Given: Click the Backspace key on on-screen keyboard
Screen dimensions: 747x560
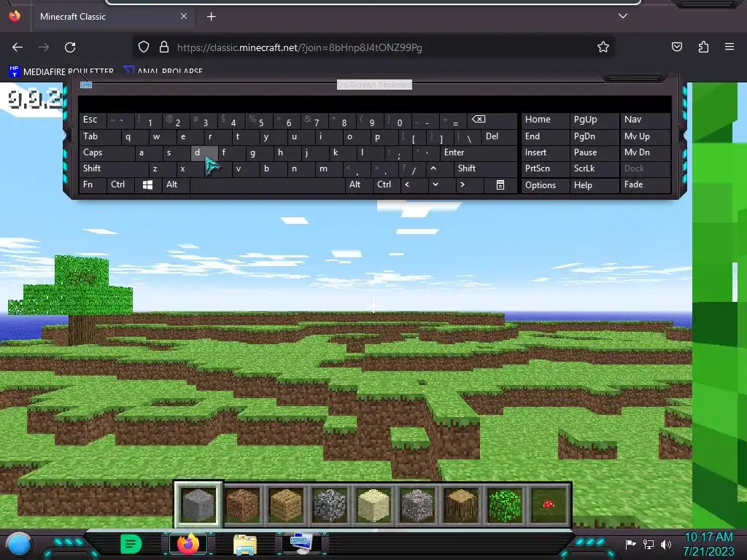Looking at the screenshot, I should click(492, 120).
